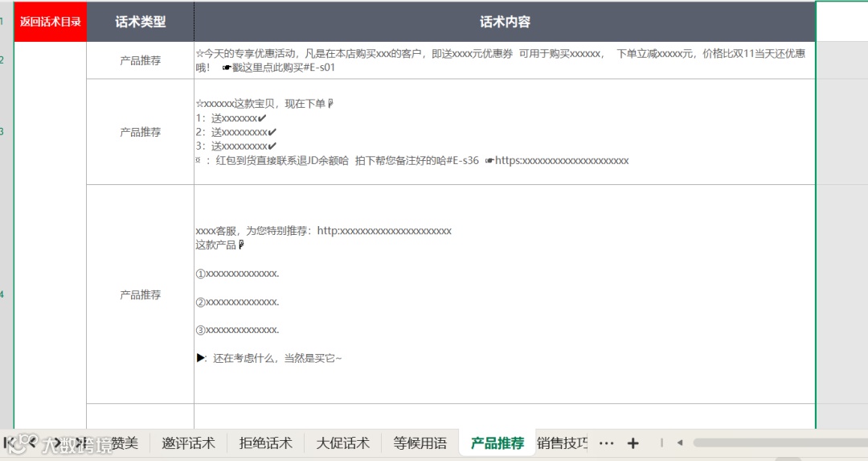Go to the previous sheet tab arrow
The image size is (868, 461).
31,442
